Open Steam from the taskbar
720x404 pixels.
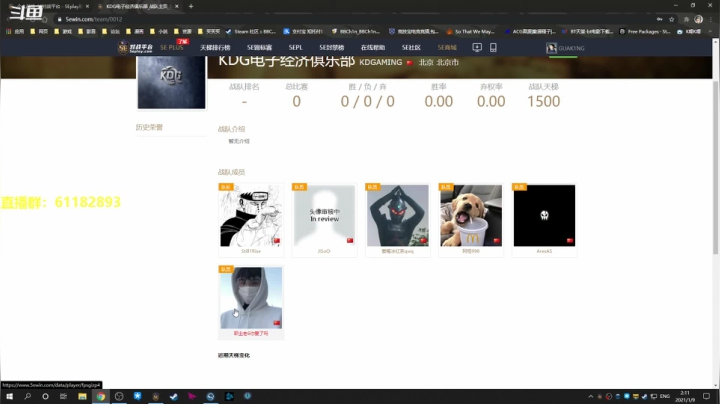174,396
